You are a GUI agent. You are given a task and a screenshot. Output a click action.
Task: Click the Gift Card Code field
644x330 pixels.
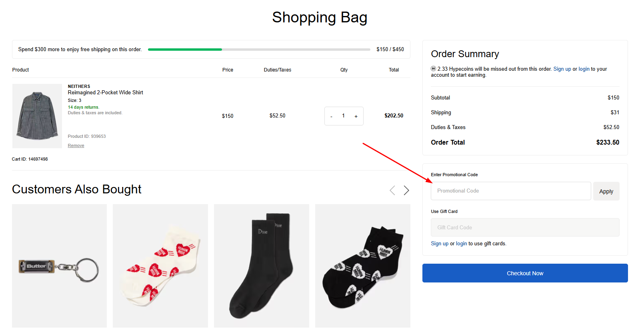525,227
